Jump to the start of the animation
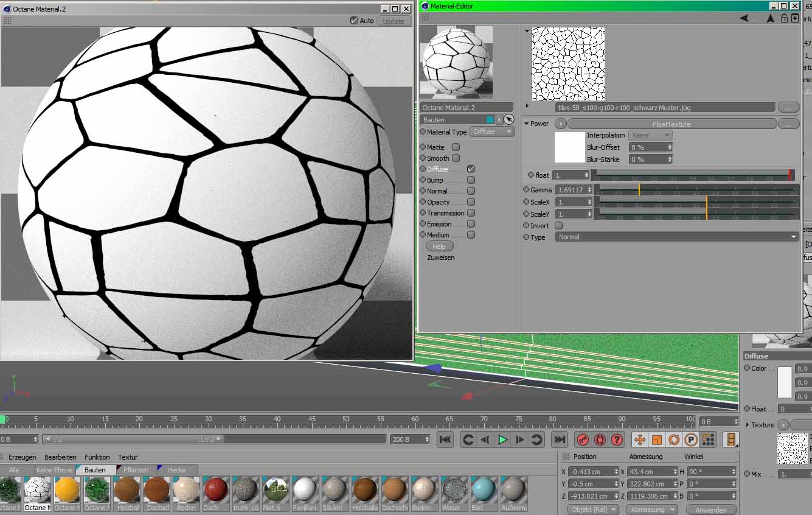 [x=445, y=440]
